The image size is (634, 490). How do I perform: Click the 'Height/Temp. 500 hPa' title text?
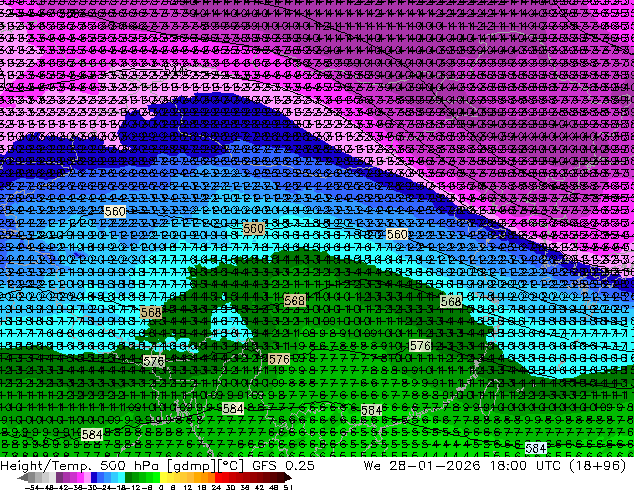78,465
